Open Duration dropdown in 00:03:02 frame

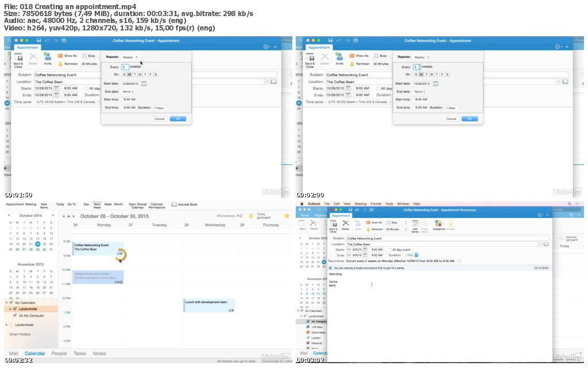[411, 255]
